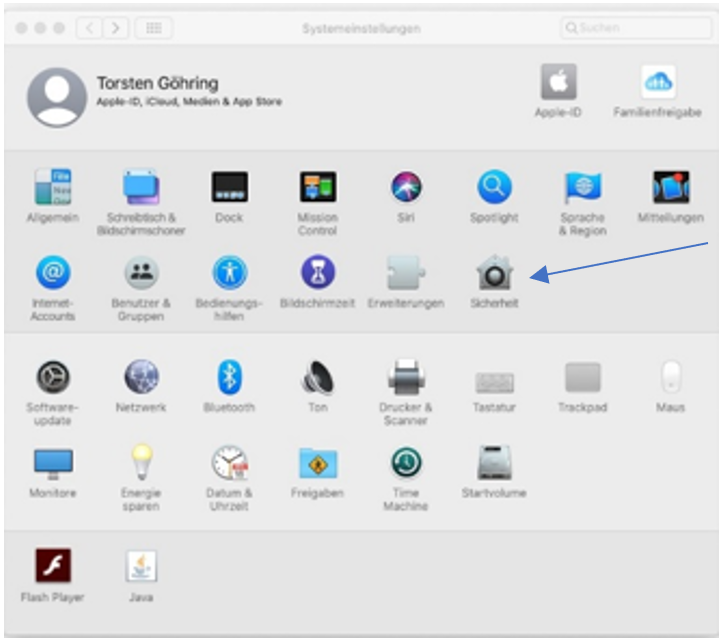Open Mission Control preferences
Viewport: 721px width, 640px height.
click(x=317, y=188)
